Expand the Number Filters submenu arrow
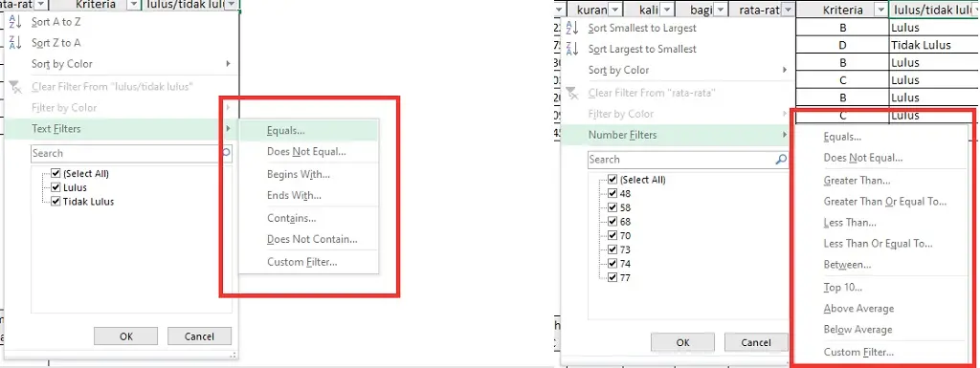 pyautogui.click(x=785, y=135)
